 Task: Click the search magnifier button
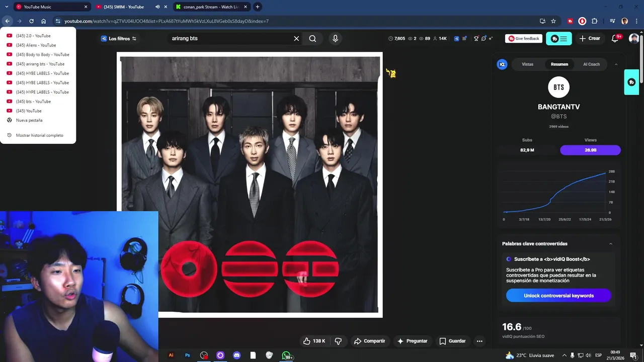click(312, 39)
